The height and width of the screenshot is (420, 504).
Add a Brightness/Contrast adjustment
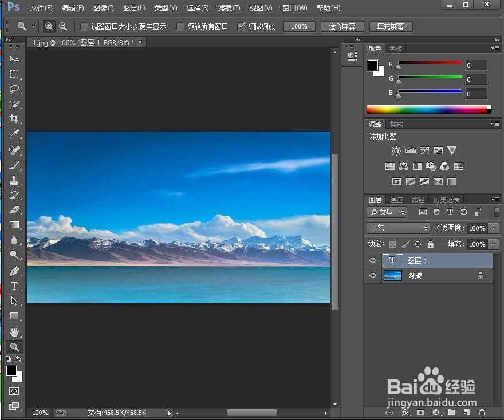point(396,150)
